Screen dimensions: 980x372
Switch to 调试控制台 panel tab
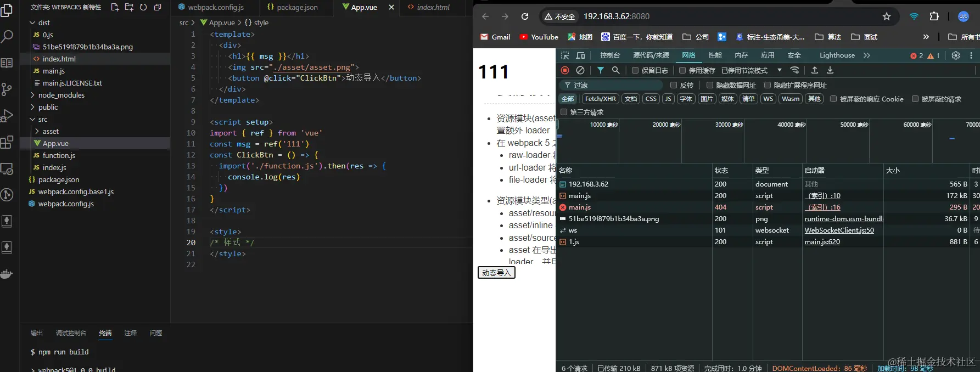click(71, 333)
